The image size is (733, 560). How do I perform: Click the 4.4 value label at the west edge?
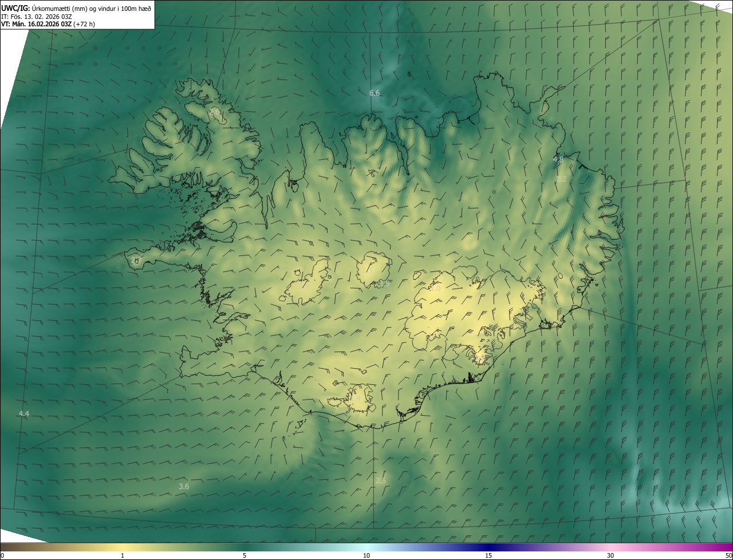pyautogui.click(x=23, y=413)
